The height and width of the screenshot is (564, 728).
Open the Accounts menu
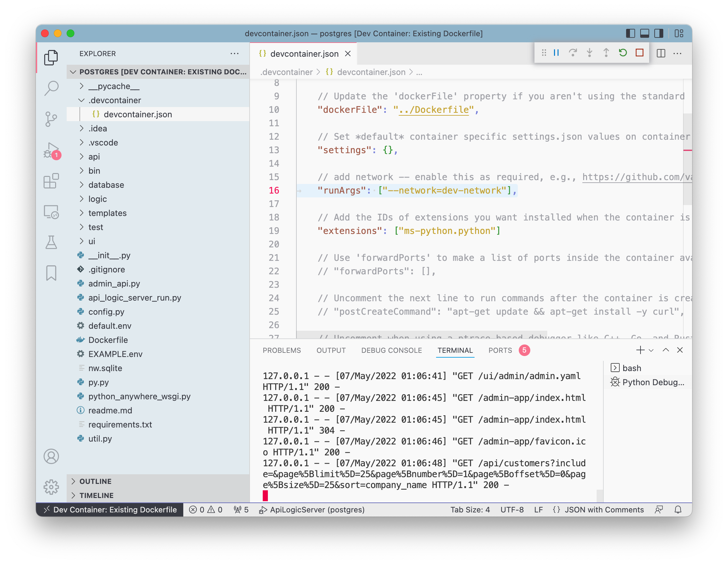(x=51, y=456)
